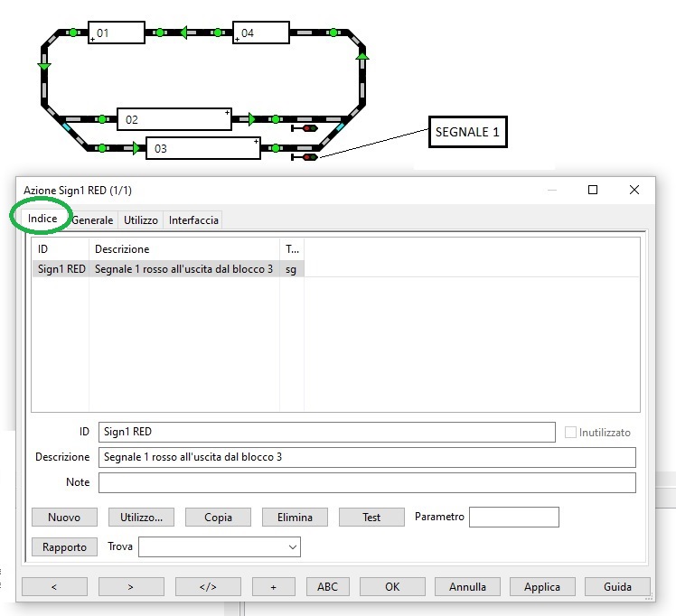676x616 pixels.
Task: Click the SEGNALE 1 label box
Action: click(x=466, y=133)
